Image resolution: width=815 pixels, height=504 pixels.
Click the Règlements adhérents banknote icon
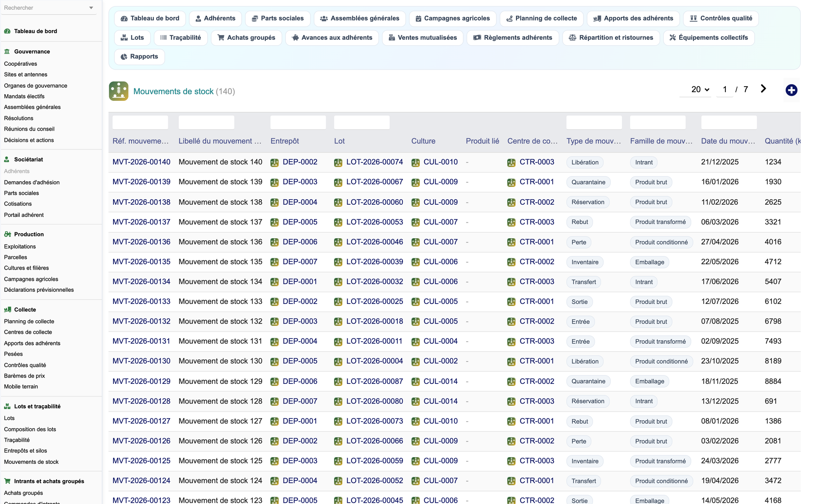point(477,38)
